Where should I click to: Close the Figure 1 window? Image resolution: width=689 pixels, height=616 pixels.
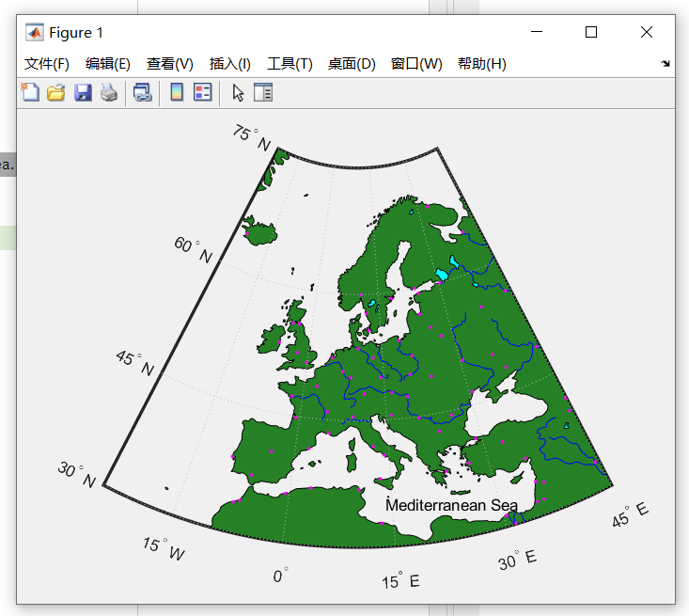coord(647,32)
